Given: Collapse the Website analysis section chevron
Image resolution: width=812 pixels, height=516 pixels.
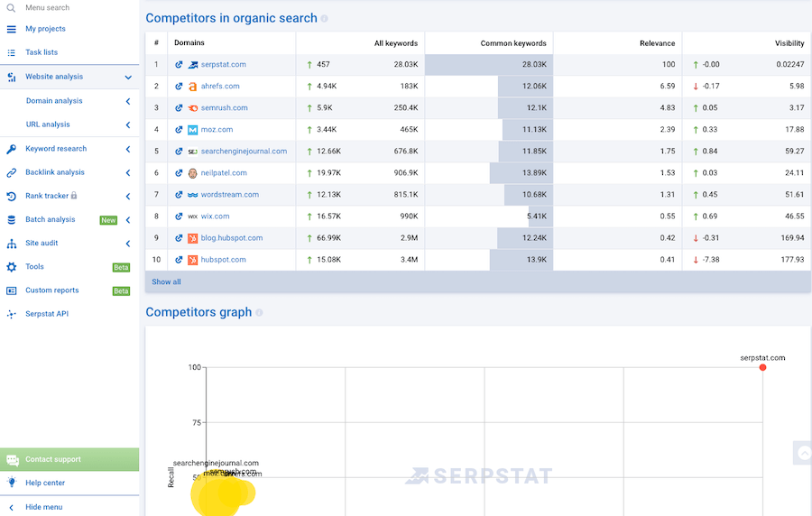Looking at the screenshot, I should point(128,78).
